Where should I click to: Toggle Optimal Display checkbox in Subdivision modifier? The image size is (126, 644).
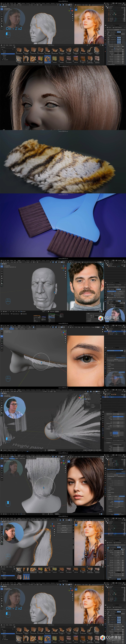(x=115, y=296)
